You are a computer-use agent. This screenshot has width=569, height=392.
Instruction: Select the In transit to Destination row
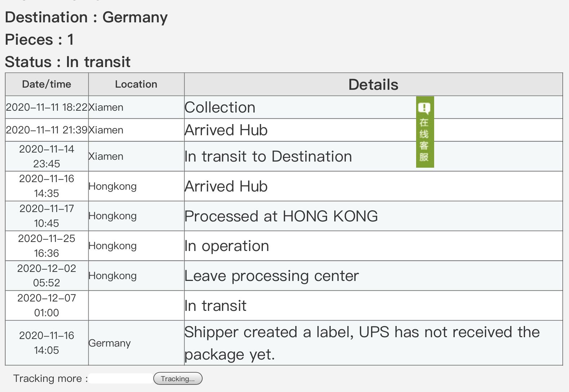[x=268, y=157]
